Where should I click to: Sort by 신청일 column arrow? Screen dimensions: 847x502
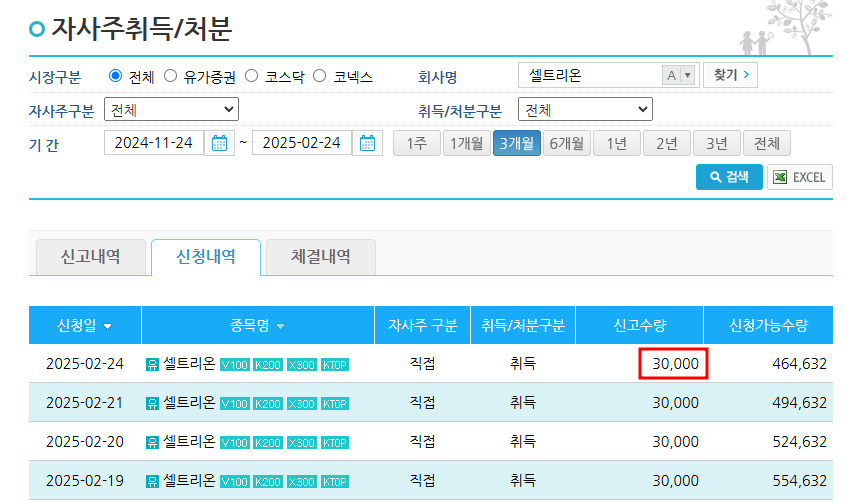point(107,326)
